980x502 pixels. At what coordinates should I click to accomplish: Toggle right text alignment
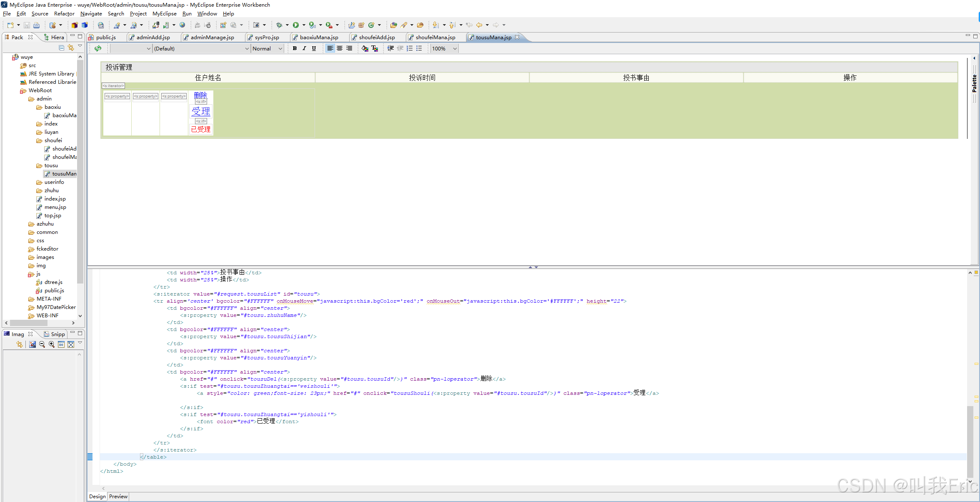[349, 48]
